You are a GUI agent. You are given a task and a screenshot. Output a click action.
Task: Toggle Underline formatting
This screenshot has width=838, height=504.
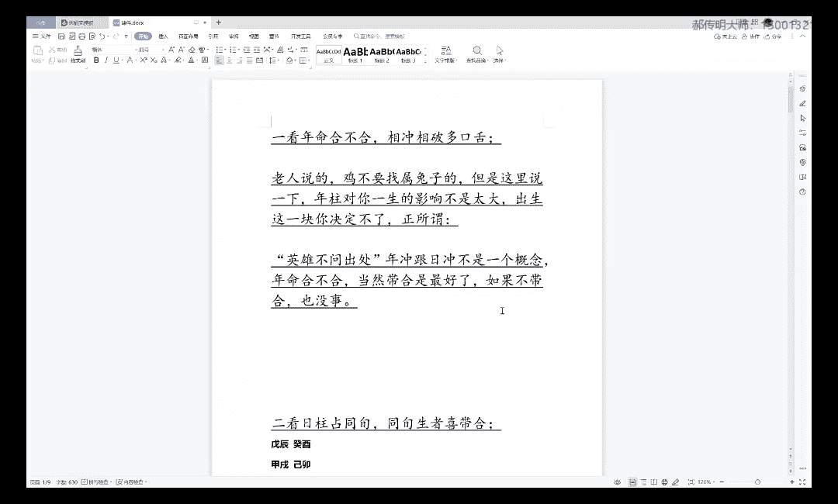pos(116,60)
